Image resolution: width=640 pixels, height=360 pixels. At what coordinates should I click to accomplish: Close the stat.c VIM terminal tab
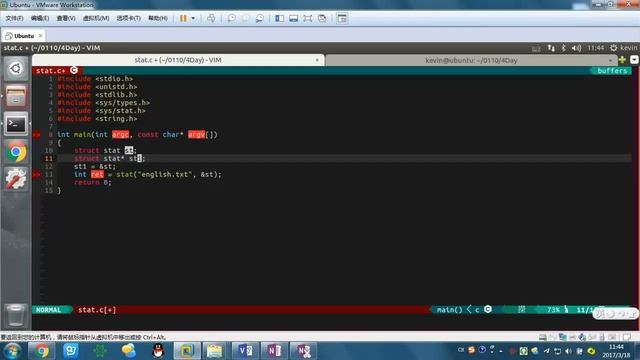click(x=317, y=60)
